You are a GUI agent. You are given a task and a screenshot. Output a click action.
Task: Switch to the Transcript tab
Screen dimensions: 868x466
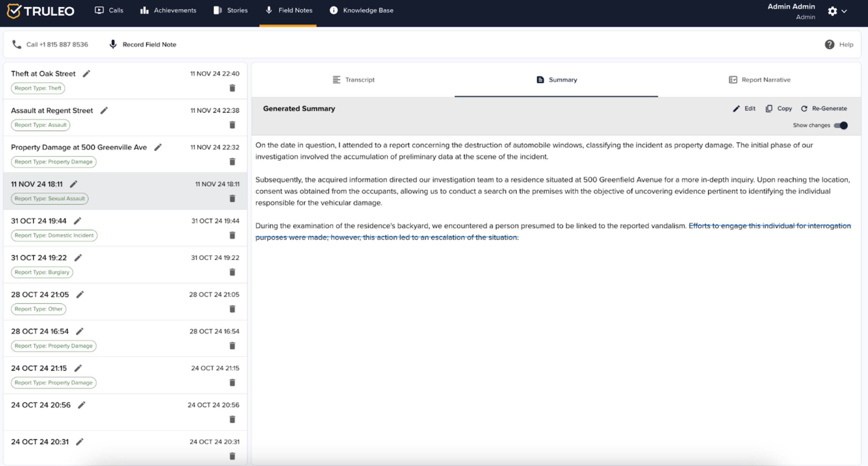pyautogui.click(x=353, y=80)
